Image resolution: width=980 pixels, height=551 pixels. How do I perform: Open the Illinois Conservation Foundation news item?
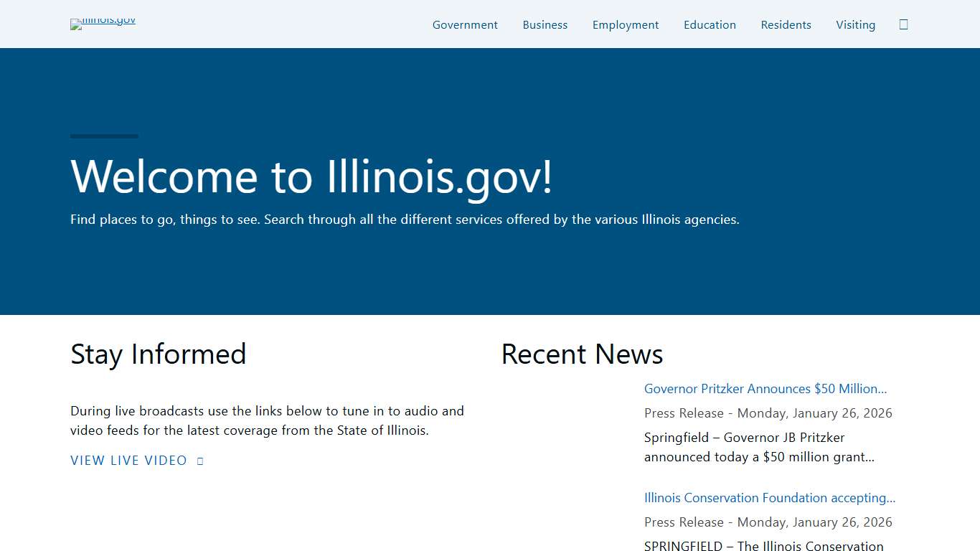[x=769, y=497]
